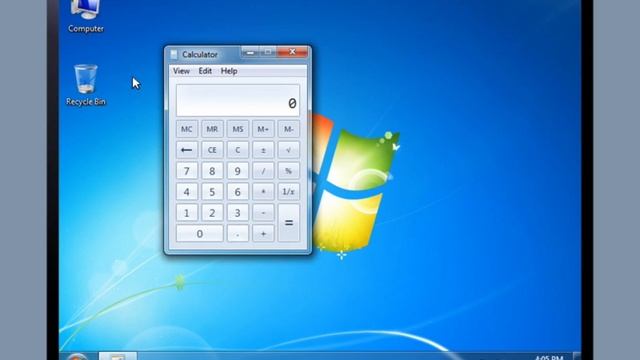Click the MS memory store button
The image size is (640, 360).
(x=238, y=129)
